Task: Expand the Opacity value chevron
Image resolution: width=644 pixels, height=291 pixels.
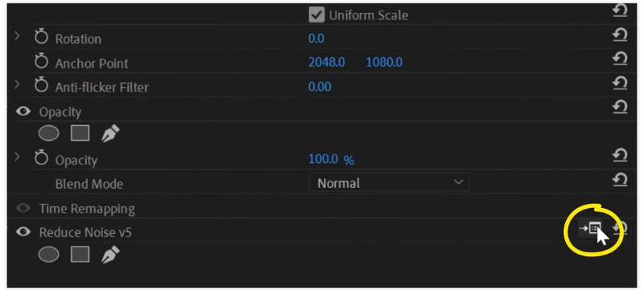Action: (x=17, y=157)
